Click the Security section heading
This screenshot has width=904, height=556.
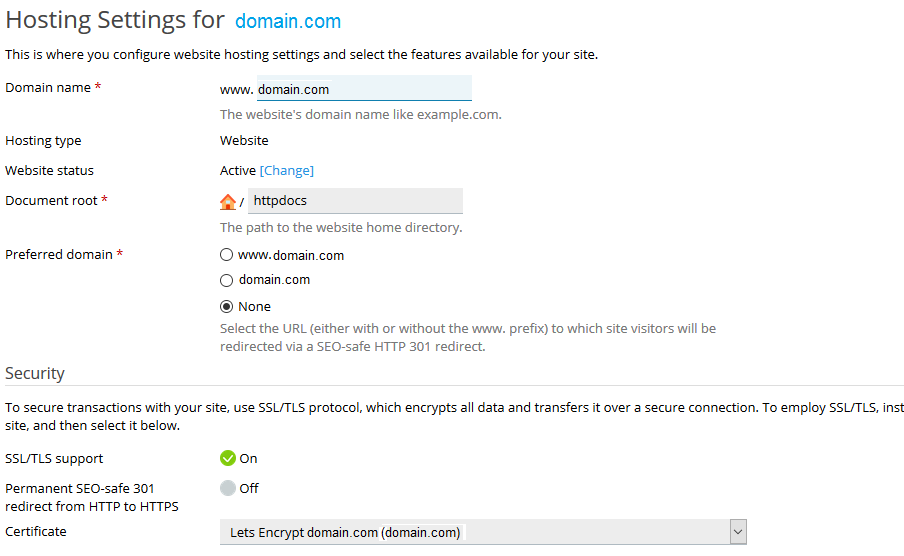[x=35, y=373]
